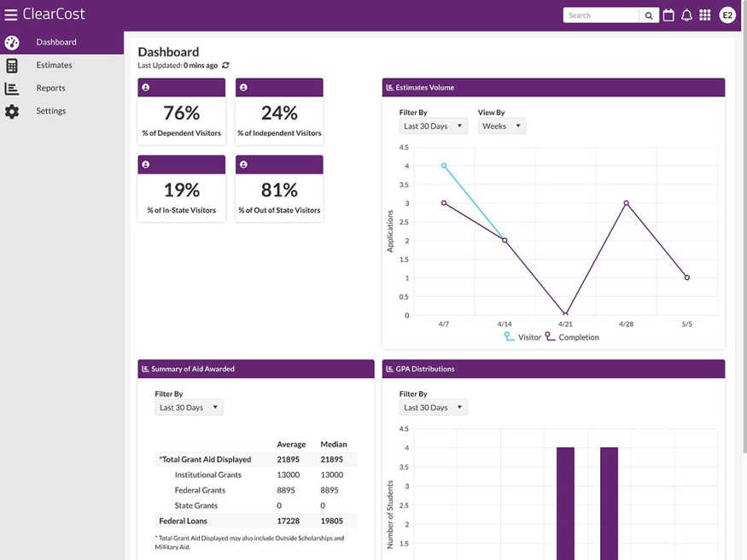
Task: Click the GPA Distributions panel chart icon
Action: pos(389,369)
